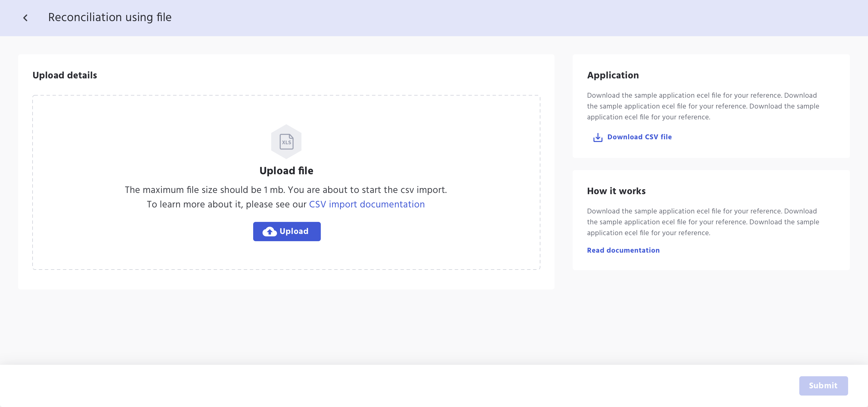
Task: Click the back arrow chevron
Action: point(25,18)
